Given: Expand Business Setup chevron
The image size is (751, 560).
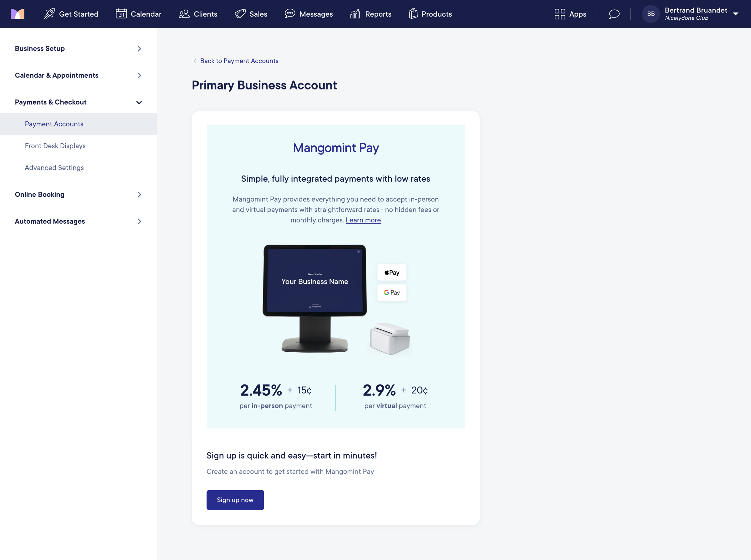Looking at the screenshot, I should pyautogui.click(x=139, y=48).
